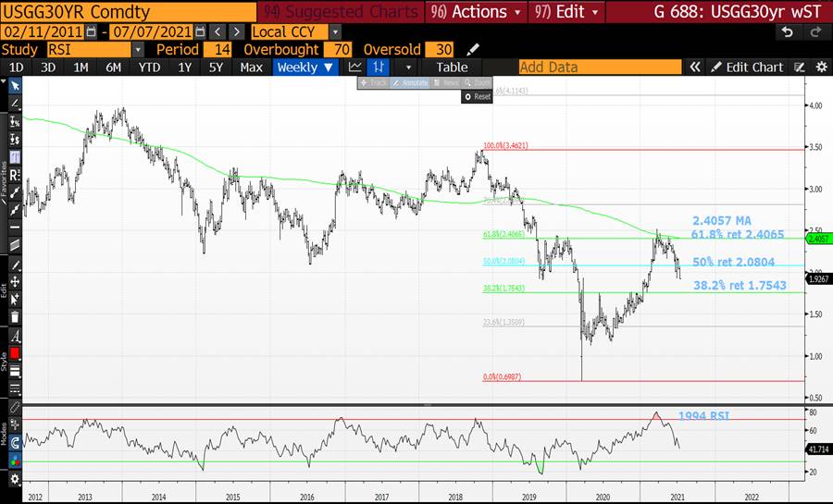Select the 5Y time range button

pos(216,68)
